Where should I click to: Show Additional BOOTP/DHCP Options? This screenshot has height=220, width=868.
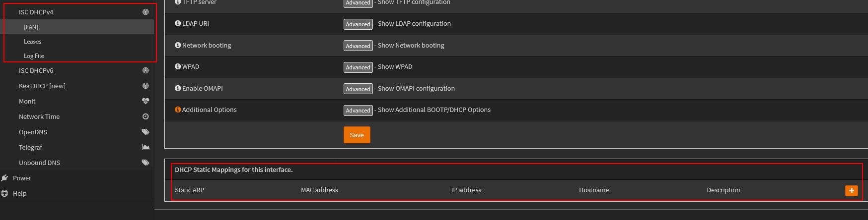358,110
